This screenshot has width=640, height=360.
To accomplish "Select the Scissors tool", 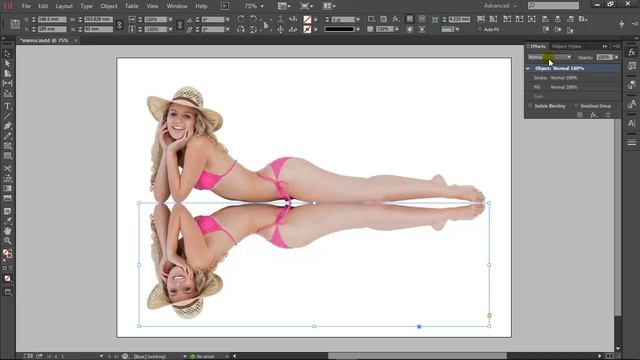I will (x=7, y=168).
